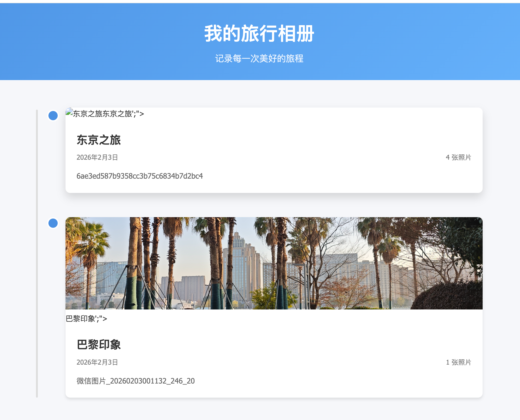
Task: Click the vertical gray timeline line
Action: coord(37,254)
